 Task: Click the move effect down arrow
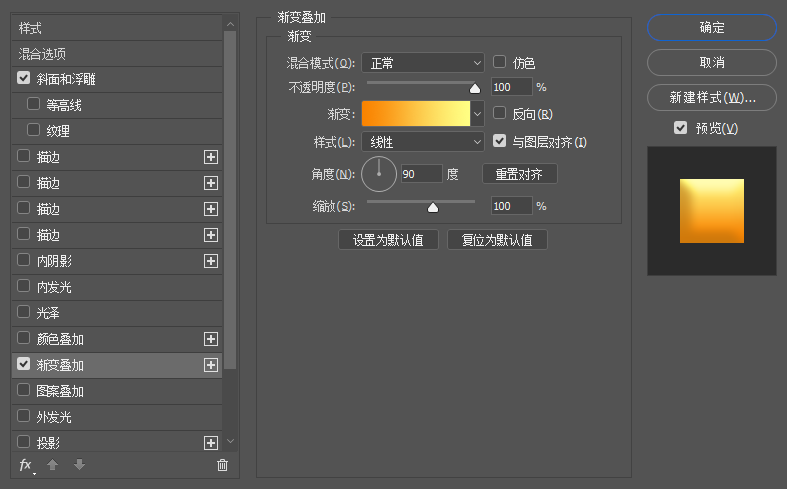coord(79,465)
